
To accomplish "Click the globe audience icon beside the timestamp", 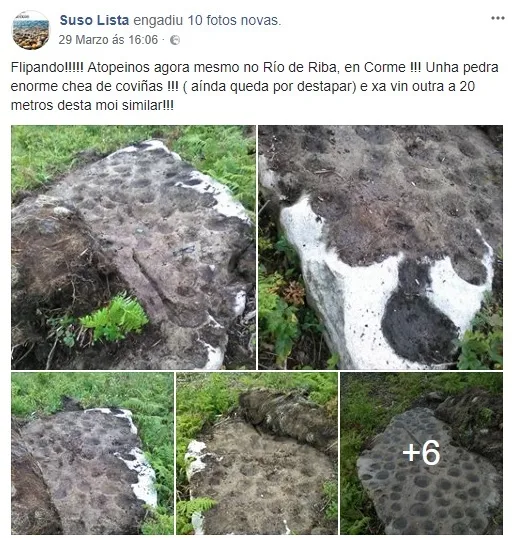I will pyautogui.click(x=175, y=40).
